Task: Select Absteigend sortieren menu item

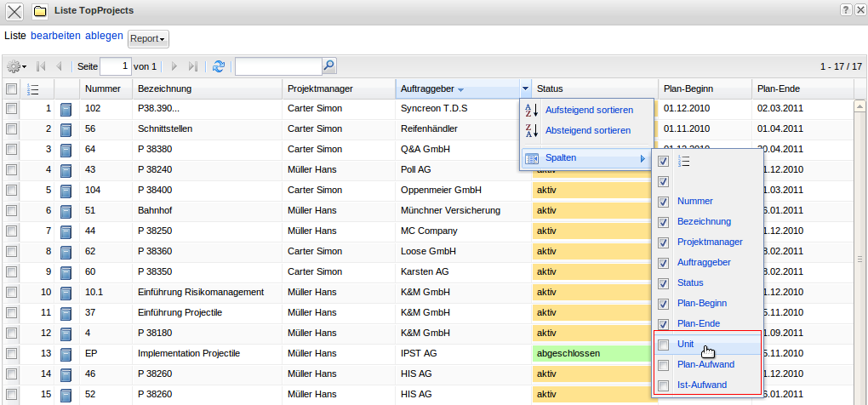Action: (588, 131)
